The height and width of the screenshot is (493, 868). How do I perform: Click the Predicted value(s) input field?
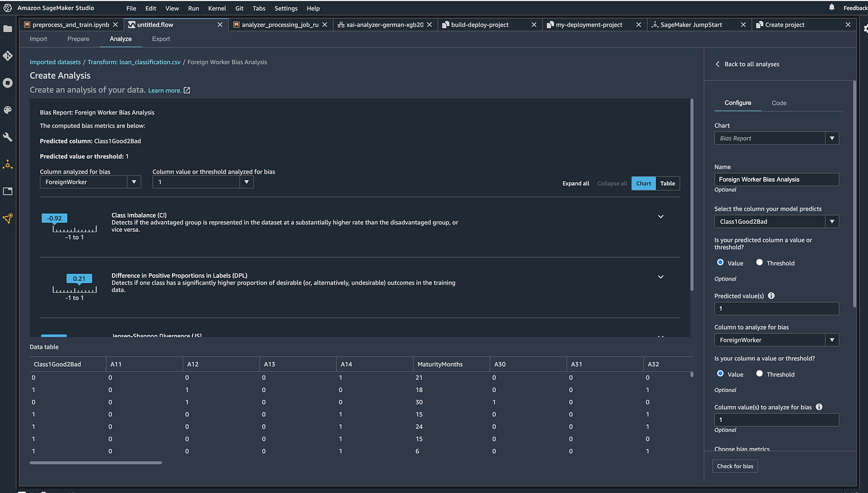[776, 308]
